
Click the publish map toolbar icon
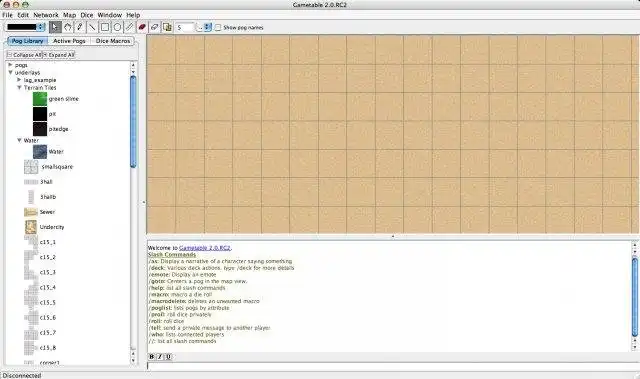167,27
